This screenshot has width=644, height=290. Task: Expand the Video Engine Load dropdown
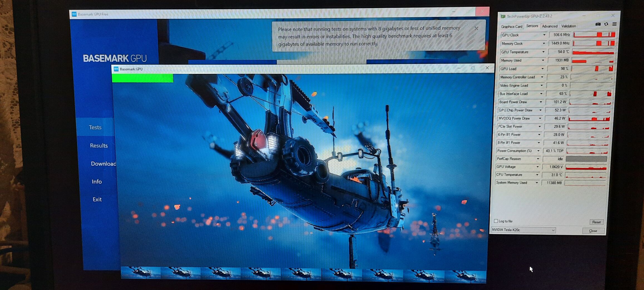click(542, 85)
